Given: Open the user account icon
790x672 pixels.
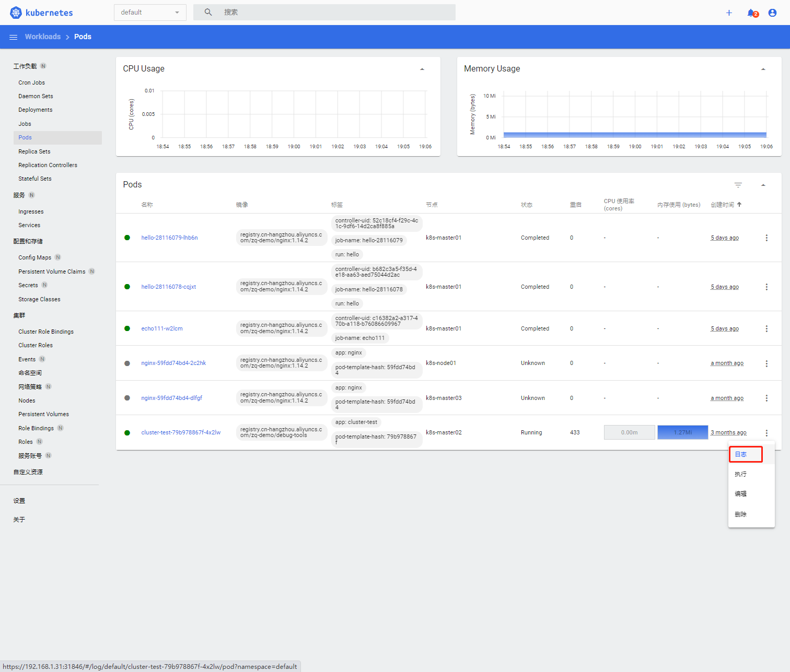Looking at the screenshot, I should point(772,13).
